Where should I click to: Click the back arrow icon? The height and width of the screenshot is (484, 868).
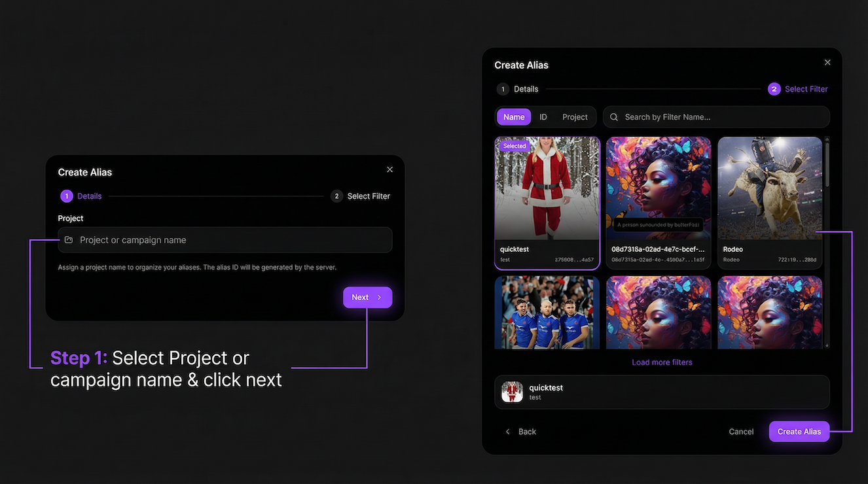(x=508, y=432)
